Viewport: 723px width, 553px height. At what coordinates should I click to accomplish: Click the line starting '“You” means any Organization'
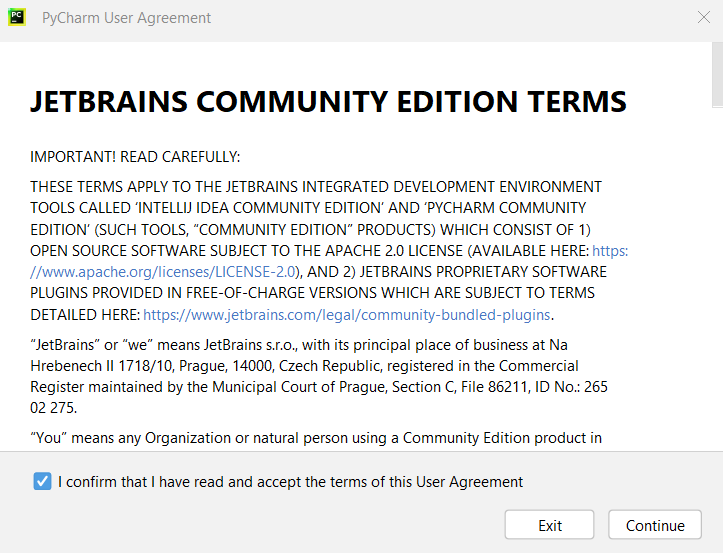click(316, 438)
